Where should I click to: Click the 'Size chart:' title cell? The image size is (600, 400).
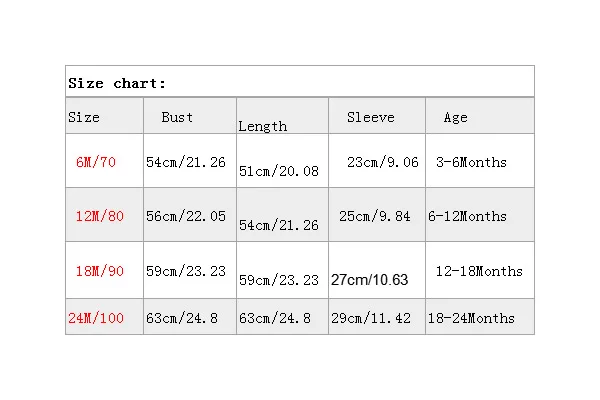coord(117,83)
